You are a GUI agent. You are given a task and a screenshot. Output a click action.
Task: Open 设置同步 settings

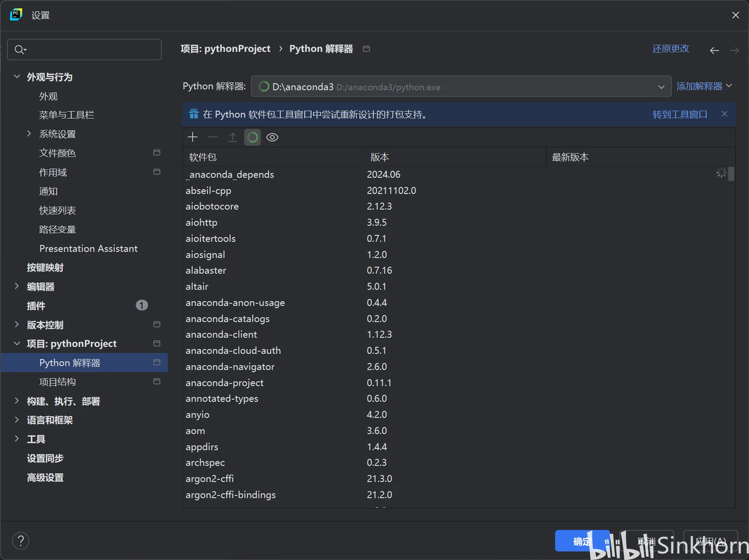click(45, 458)
